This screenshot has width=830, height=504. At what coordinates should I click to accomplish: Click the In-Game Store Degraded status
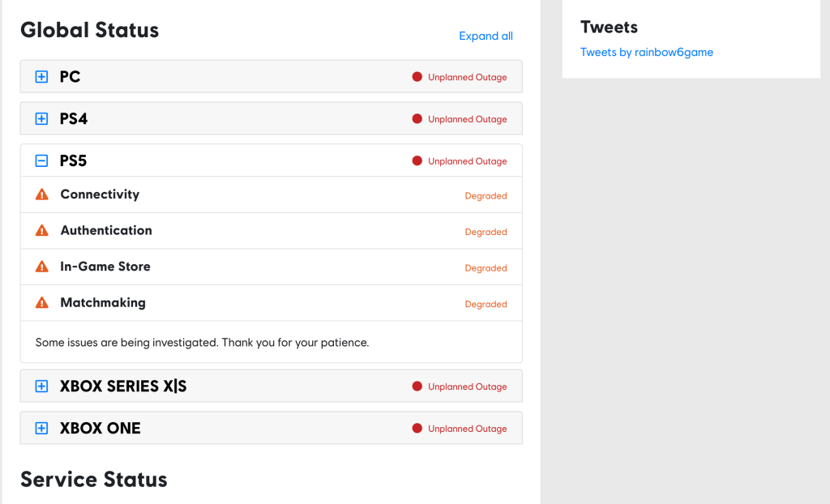coord(486,268)
